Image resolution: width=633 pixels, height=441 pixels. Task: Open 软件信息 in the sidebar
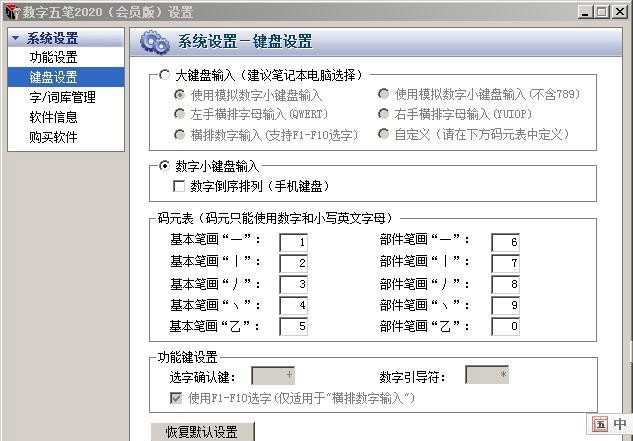53,117
